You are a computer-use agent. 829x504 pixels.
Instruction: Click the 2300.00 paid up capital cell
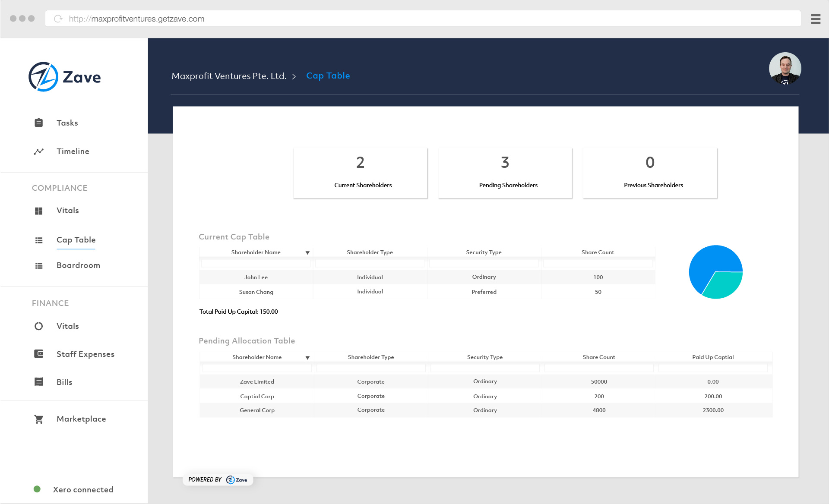click(x=713, y=410)
